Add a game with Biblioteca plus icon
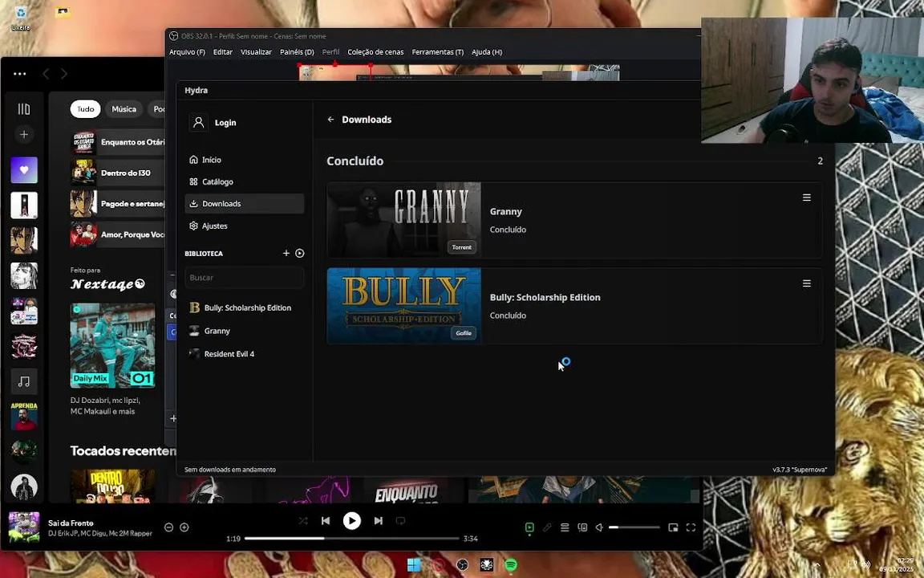The height and width of the screenshot is (578, 924). (286, 253)
